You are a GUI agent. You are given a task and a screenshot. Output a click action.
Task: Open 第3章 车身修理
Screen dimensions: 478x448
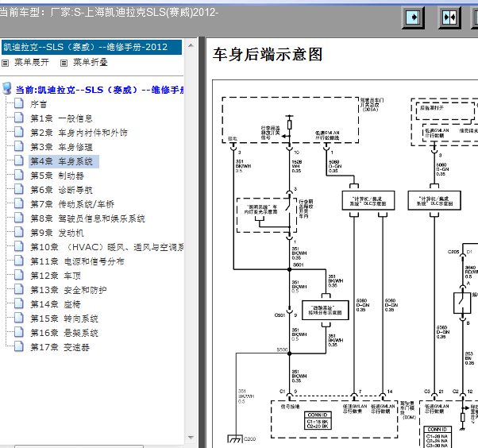click(61, 147)
